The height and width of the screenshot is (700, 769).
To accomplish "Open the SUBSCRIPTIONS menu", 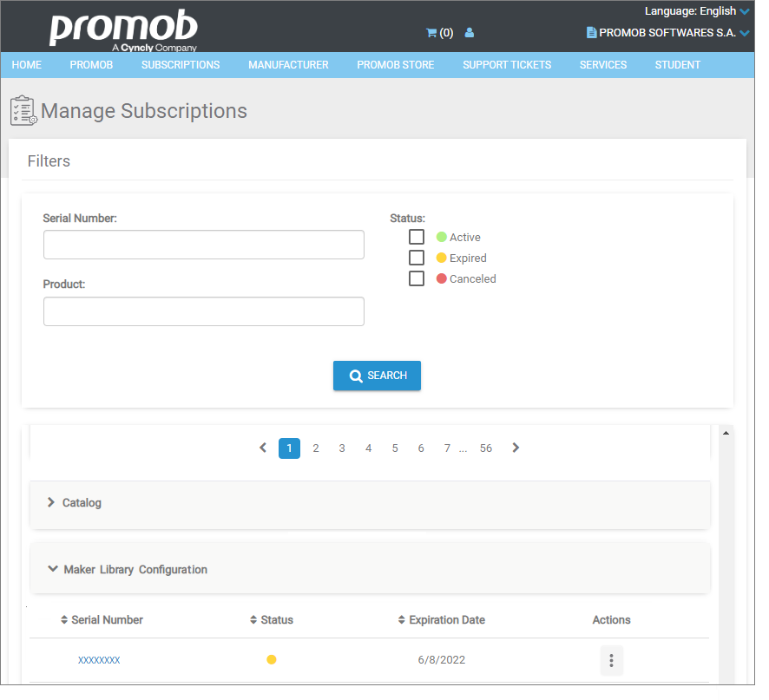I will [x=181, y=65].
